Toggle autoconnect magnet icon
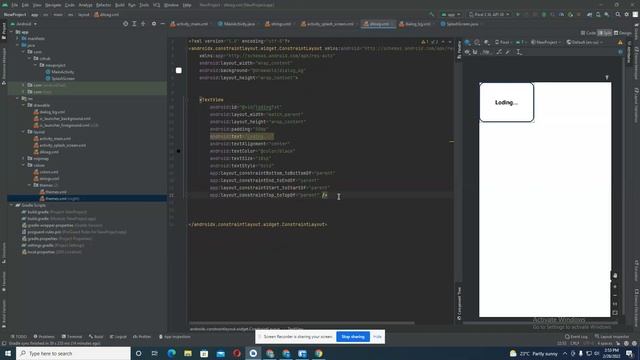This screenshot has height=360, width=640. click(475, 52)
